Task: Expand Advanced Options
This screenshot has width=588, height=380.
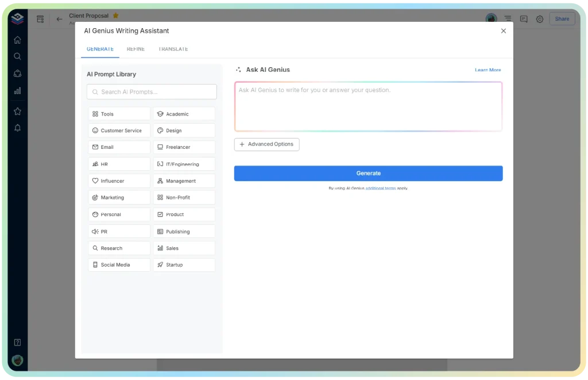Action: (266, 144)
